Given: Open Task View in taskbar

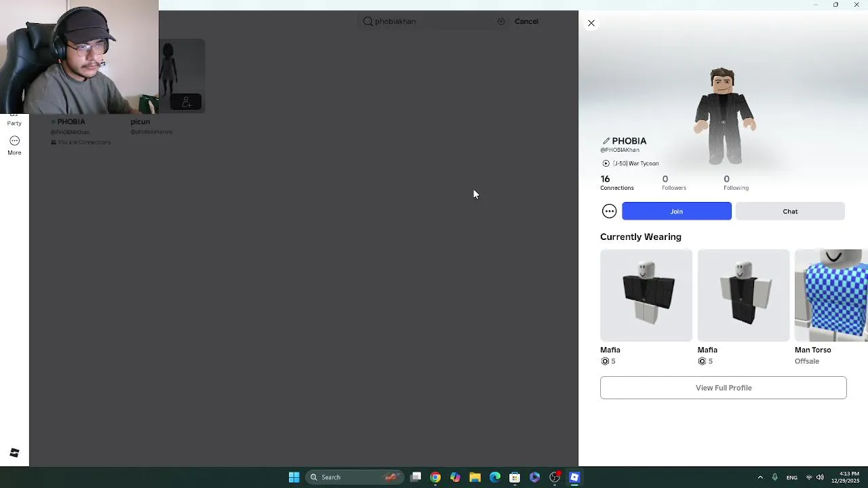Looking at the screenshot, I should (x=416, y=477).
